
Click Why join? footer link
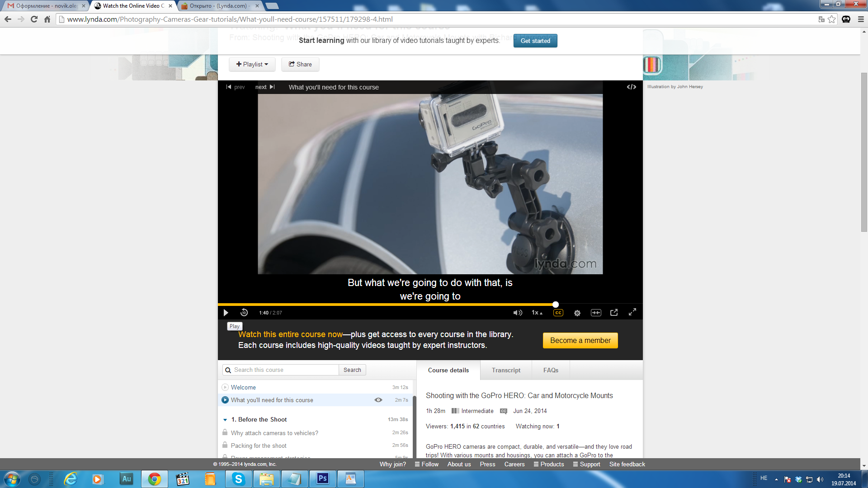click(x=392, y=464)
